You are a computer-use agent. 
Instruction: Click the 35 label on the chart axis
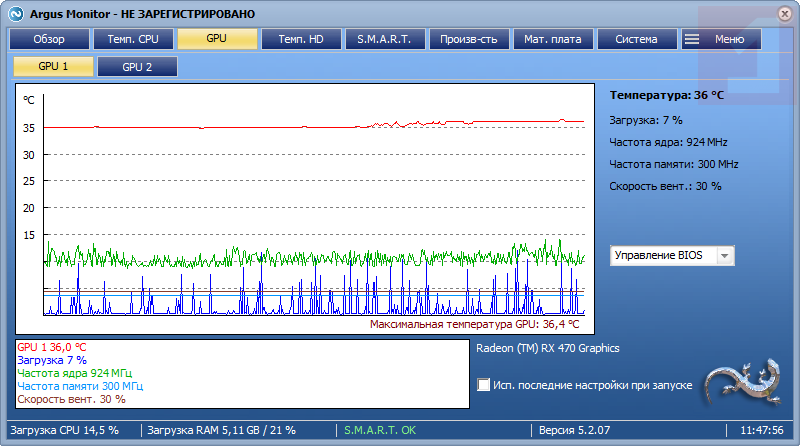point(29,128)
